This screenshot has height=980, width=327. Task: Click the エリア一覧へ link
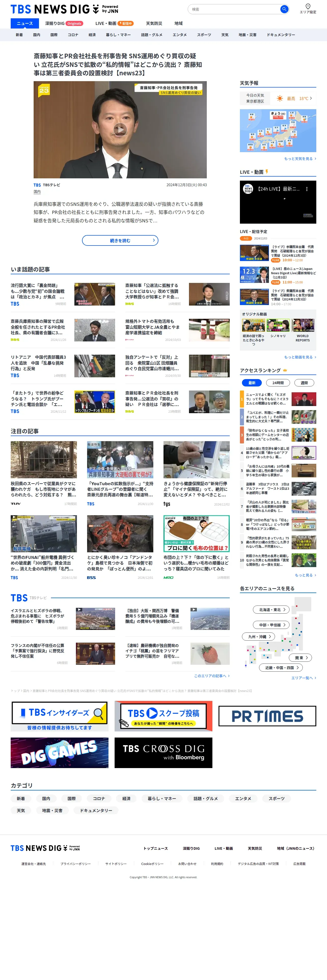point(303,678)
